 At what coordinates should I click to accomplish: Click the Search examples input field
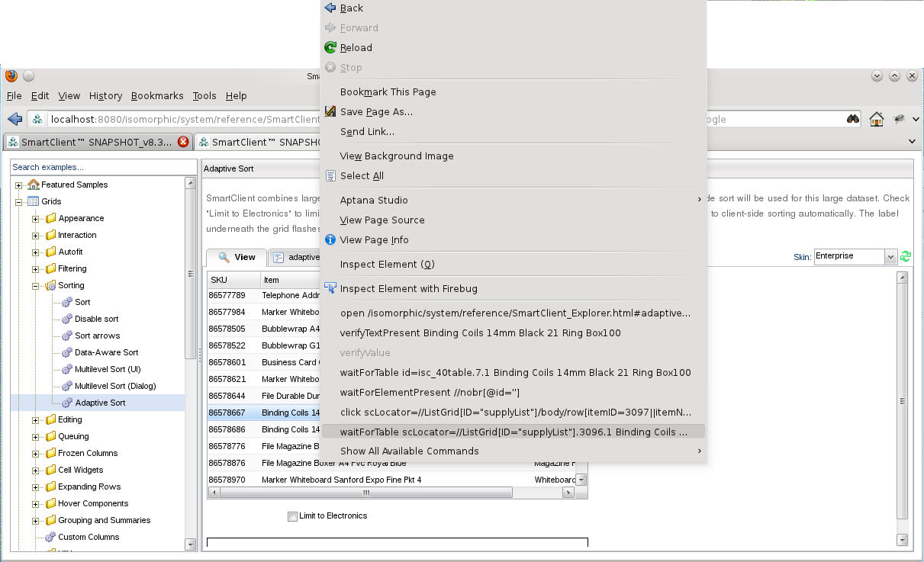tap(103, 167)
